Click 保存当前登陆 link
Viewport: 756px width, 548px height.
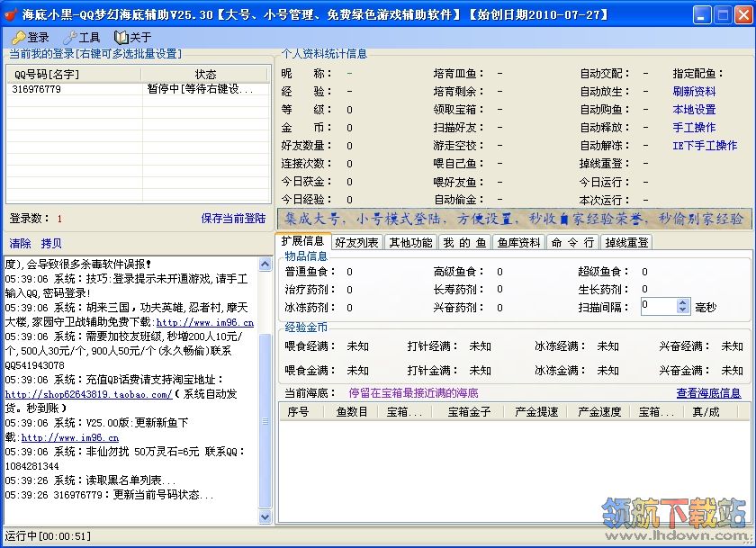coord(233,219)
